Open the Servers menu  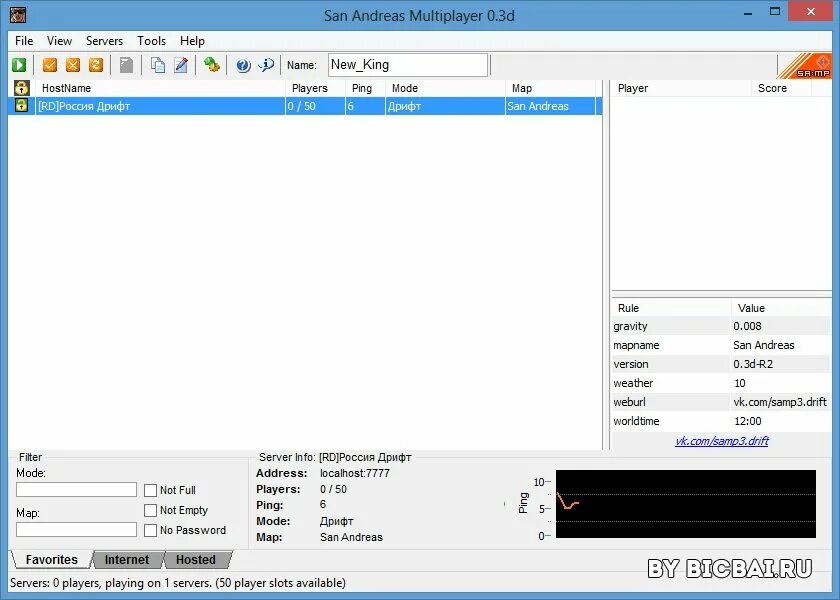pyautogui.click(x=104, y=41)
